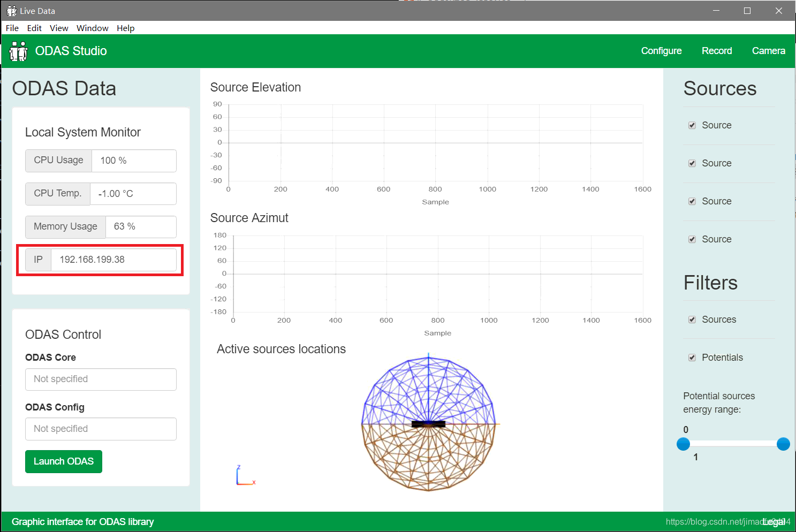
Task: Click the IP address value 192.168.199.38
Action: coord(92,260)
